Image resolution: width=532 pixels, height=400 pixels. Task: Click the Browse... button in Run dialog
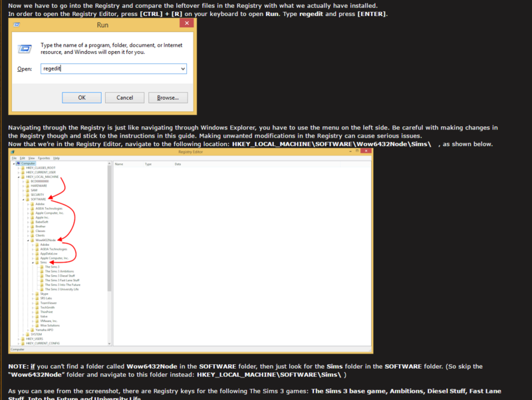point(168,98)
